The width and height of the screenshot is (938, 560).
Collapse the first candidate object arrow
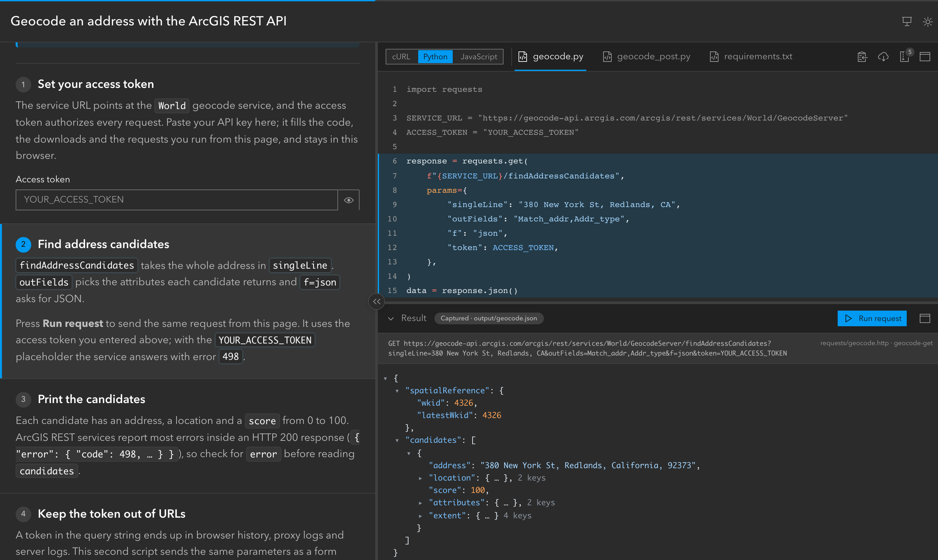(x=409, y=453)
